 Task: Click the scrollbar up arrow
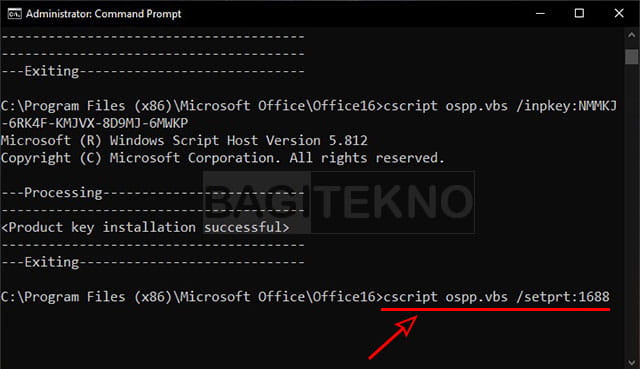point(631,36)
